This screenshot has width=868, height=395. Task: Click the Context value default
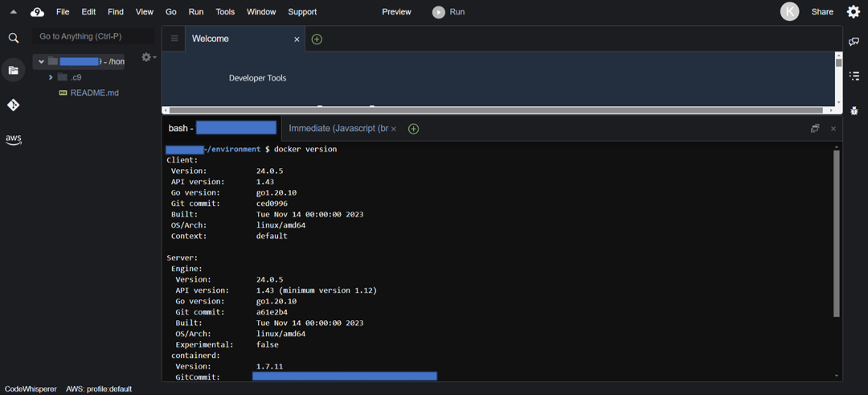[x=272, y=236]
